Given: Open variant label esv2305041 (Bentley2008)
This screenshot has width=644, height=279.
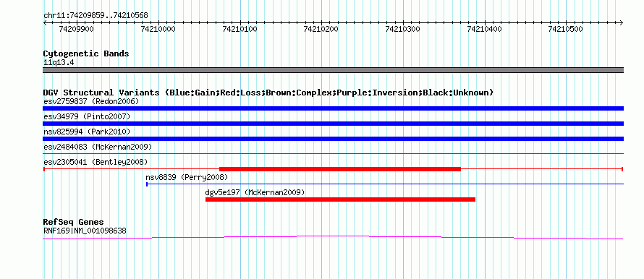Looking at the screenshot, I should 96,162.
